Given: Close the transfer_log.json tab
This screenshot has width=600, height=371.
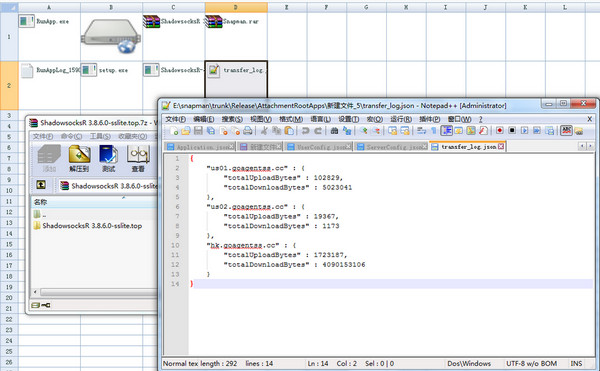Looking at the screenshot, I should click(501, 146).
